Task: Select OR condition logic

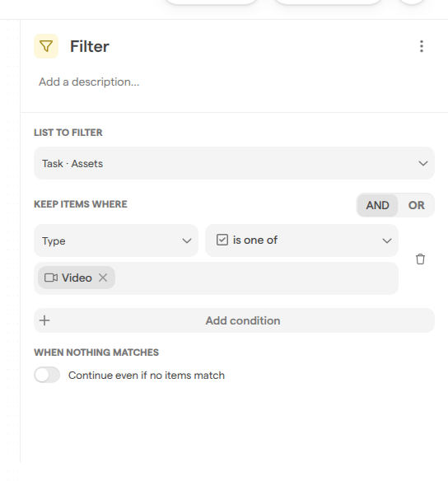Action: [416, 205]
